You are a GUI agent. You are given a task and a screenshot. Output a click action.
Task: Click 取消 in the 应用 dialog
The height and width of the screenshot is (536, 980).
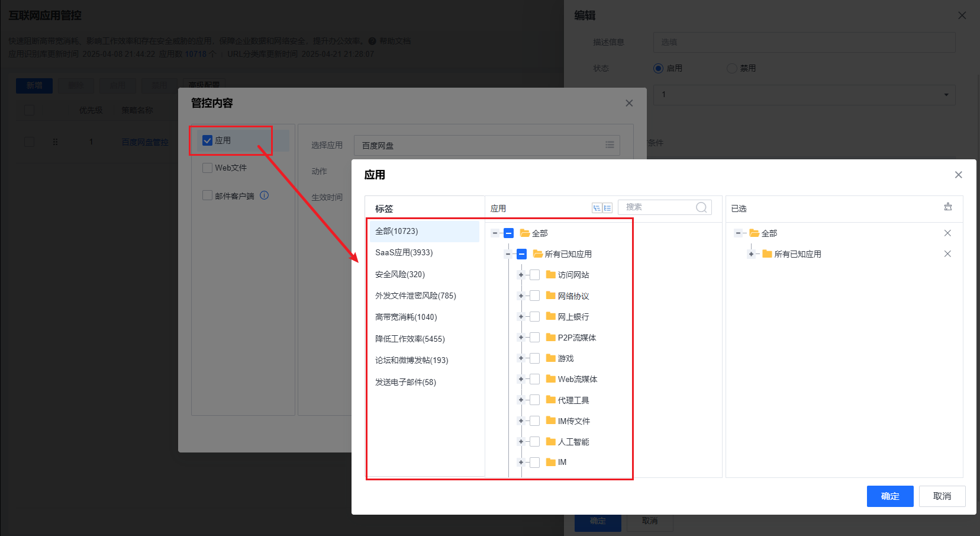(942, 496)
